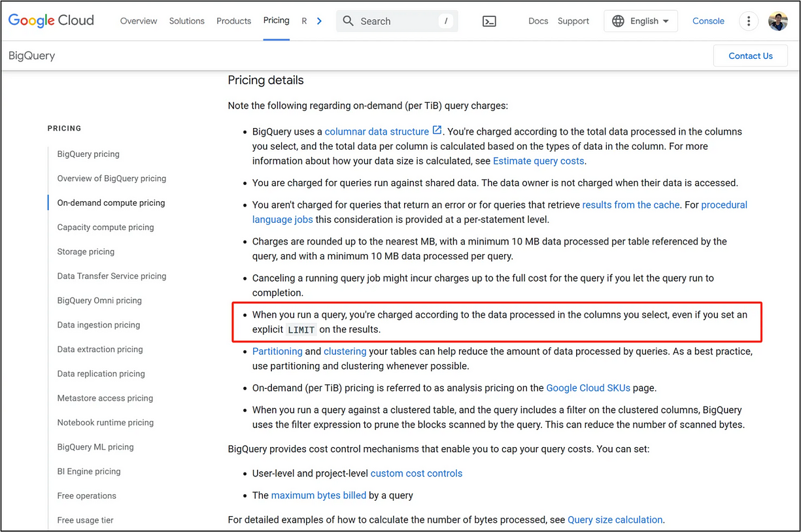801x532 pixels.
Task: Open the user account avatar
Action: (778, 21)
